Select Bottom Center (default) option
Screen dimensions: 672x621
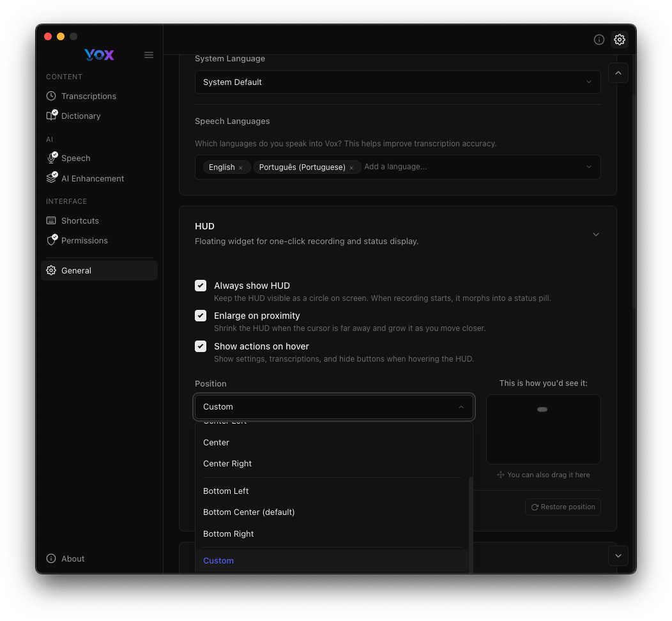[248, 512]
